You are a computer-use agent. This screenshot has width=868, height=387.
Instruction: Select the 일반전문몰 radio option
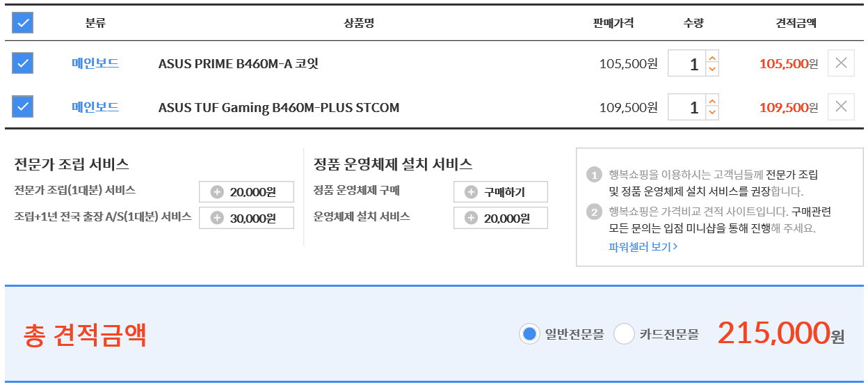(x=529, y=334)
